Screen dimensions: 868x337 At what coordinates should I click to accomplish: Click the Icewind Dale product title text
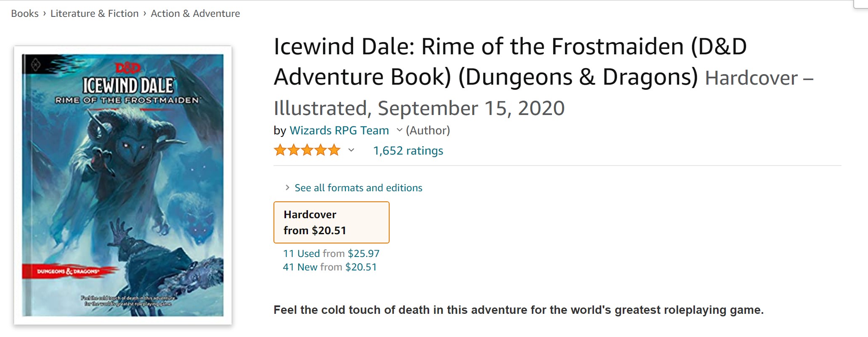click(x=510, y=62)
